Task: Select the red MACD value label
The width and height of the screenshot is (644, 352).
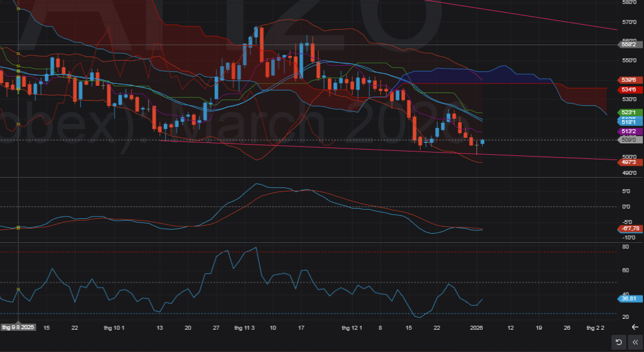Action: click(630, 229)
